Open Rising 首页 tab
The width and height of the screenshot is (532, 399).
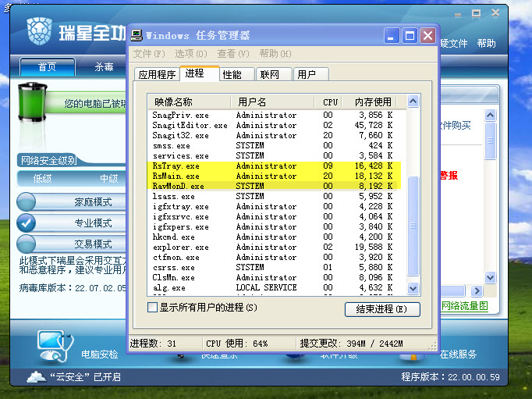click(x=47, y=66)
